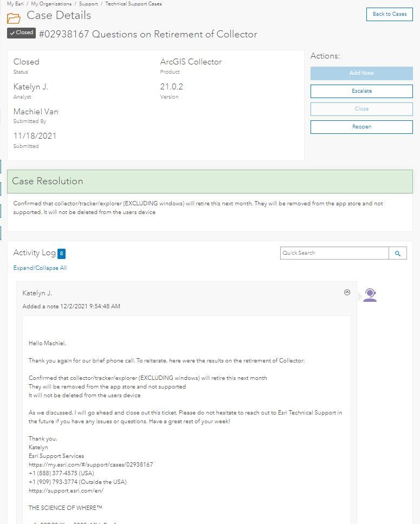Viewport: 420px width, 524px height.
Task: Click the Back to Cases button
Action: coord(389,14)
